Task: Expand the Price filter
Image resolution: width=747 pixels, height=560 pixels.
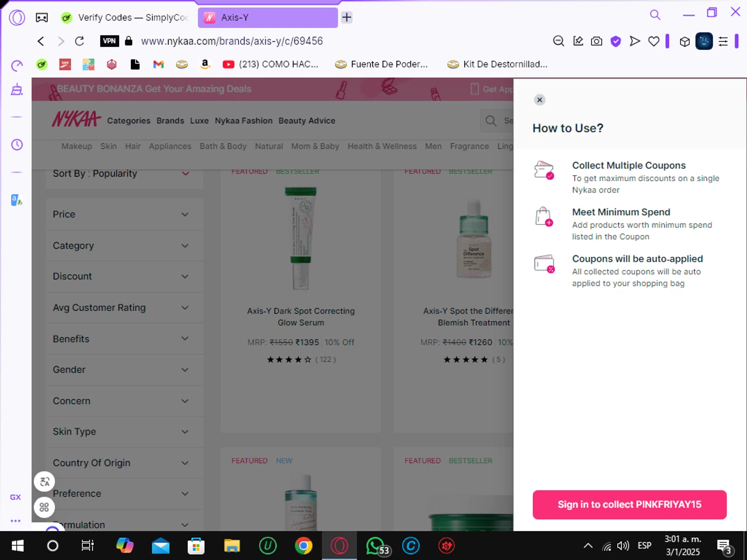Action: (x=124, y=215)
